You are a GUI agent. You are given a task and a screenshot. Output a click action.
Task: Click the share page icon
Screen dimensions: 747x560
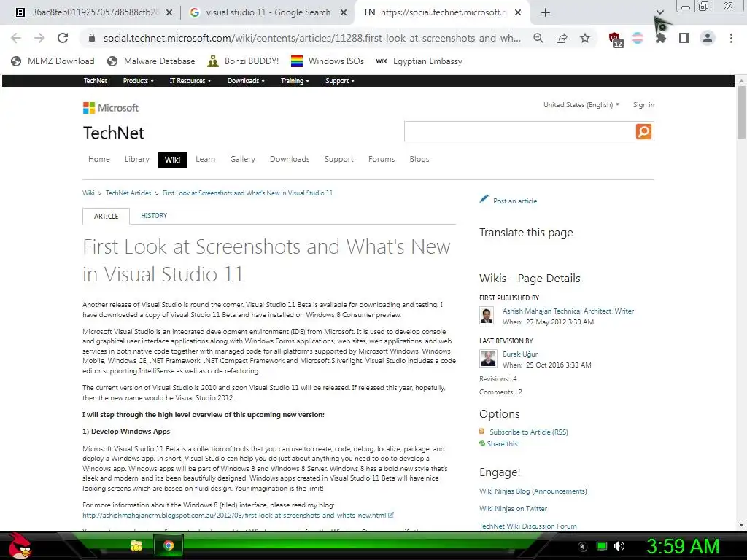pos(562,38)
